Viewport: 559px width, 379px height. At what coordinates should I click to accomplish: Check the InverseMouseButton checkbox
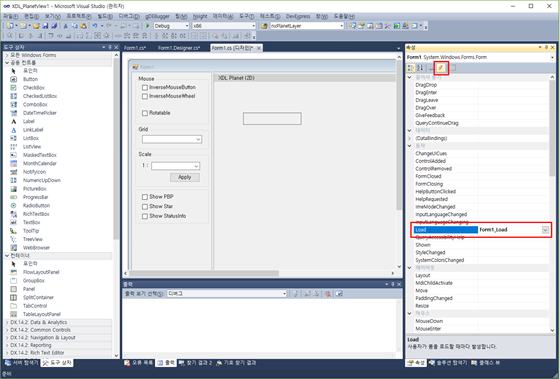145,87
